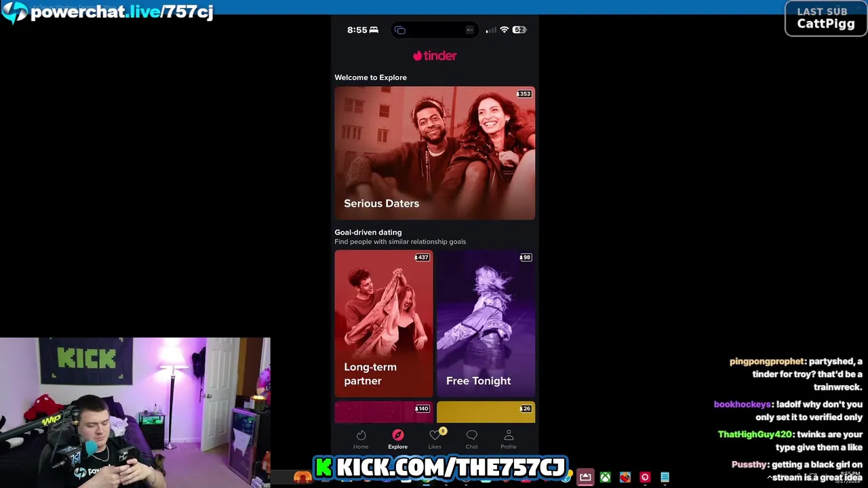Open the Xbox app in taskbar
Image resolution: width=868 pixels, height=488 pixels.
[x=605, y=477]
